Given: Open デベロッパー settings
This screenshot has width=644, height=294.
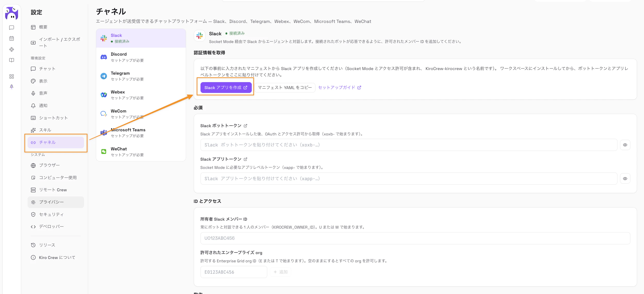Looking at the screenshot, I should 56,227.
